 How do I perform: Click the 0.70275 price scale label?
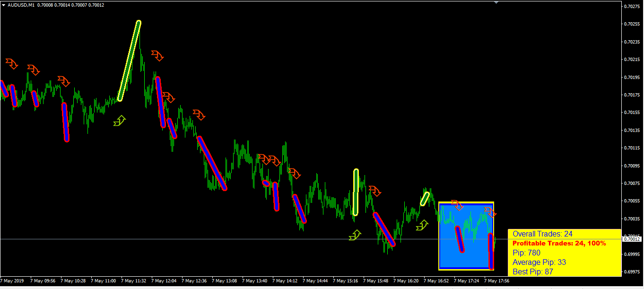pyautogui.click(x=633, y=6)
